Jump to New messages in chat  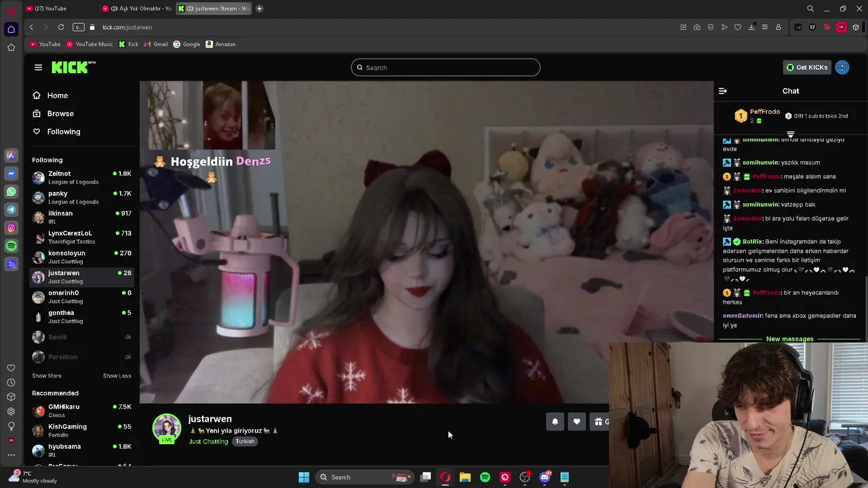coord(789,339)
